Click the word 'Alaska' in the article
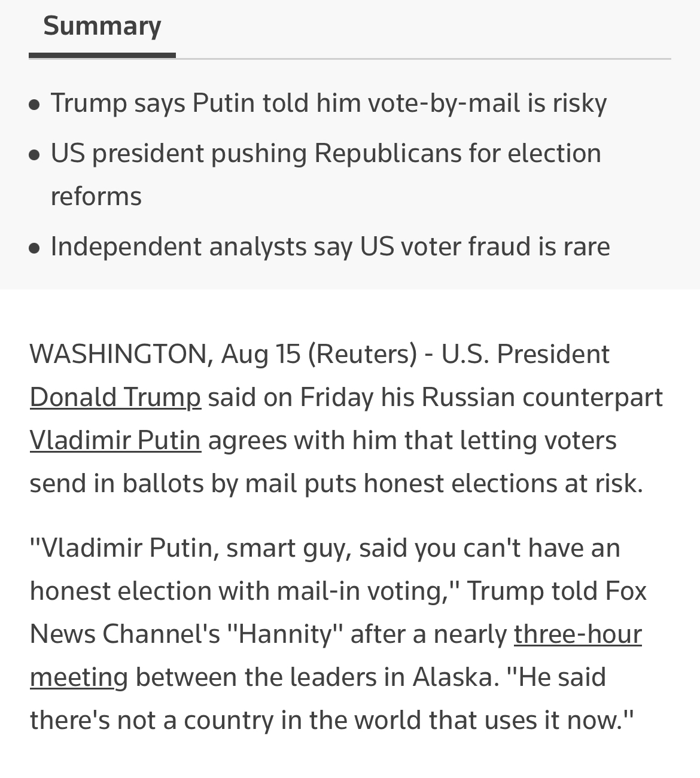Screen dimensions: 700x778 pyautogui.click(x=452, y=677)
